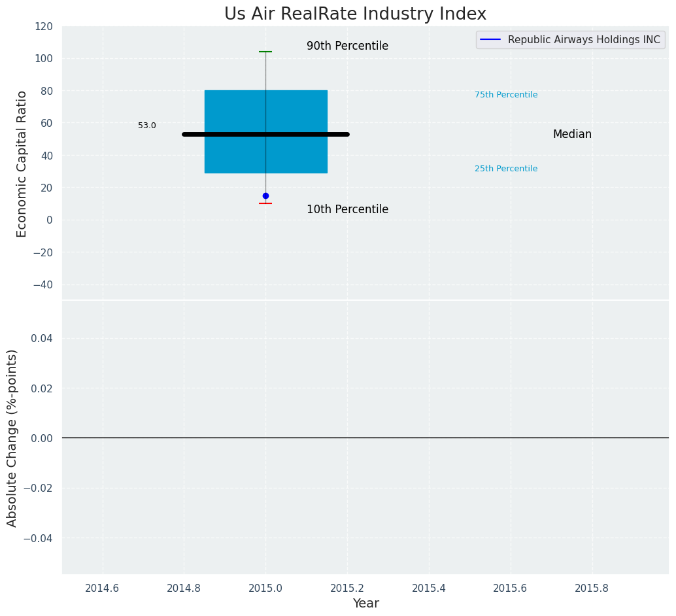Screen dimensions: 676x616
Task: Click the blue Republic Airways data point
Action: coord(265,196)
